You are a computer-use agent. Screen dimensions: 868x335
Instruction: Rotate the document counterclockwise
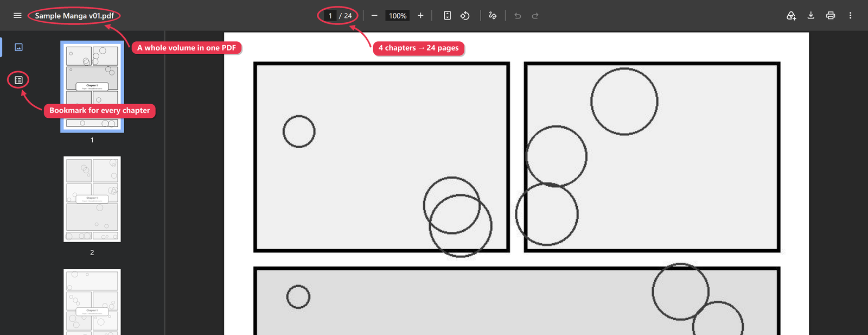(x=465, y=16)
